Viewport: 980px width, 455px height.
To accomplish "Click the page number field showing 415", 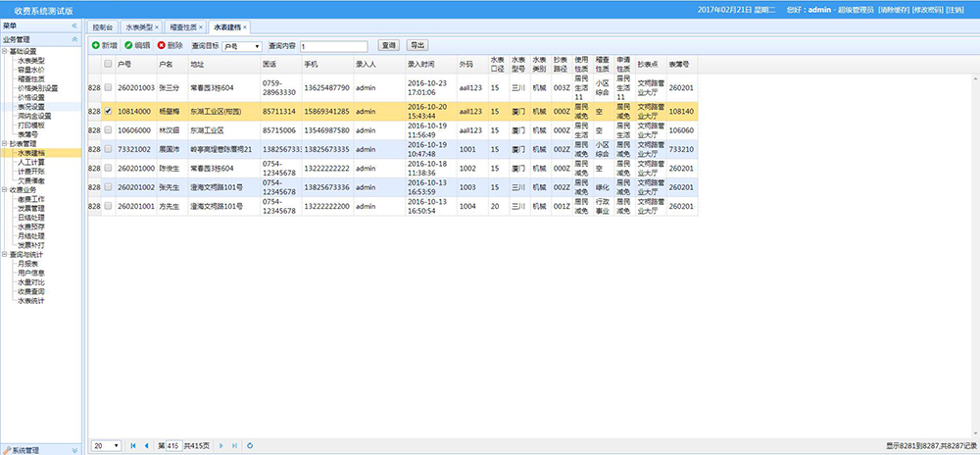I will pos(173,445).
